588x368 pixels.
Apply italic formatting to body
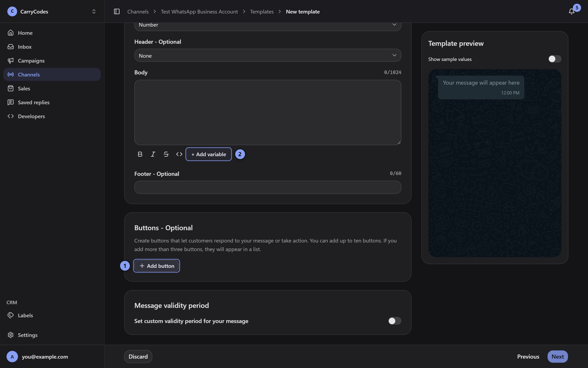tap(153, 154)
